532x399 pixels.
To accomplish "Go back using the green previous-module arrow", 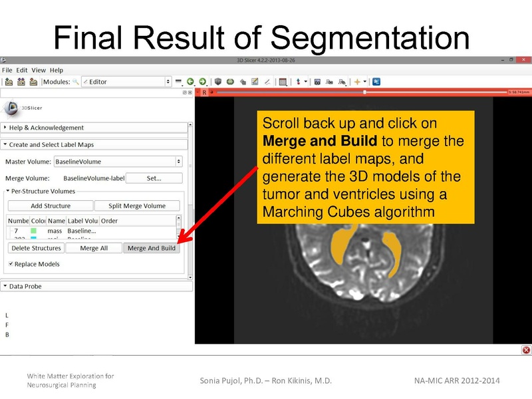I will coord(190,81).
